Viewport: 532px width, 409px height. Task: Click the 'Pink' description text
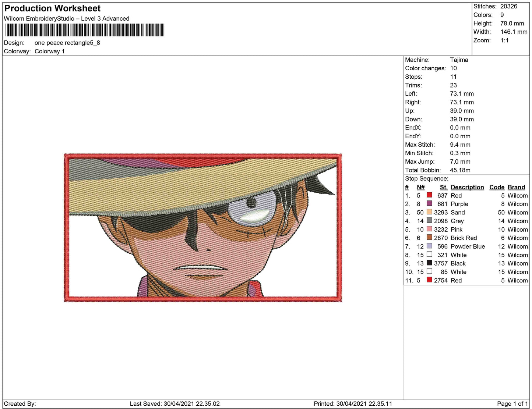click(x=457, y=229)
